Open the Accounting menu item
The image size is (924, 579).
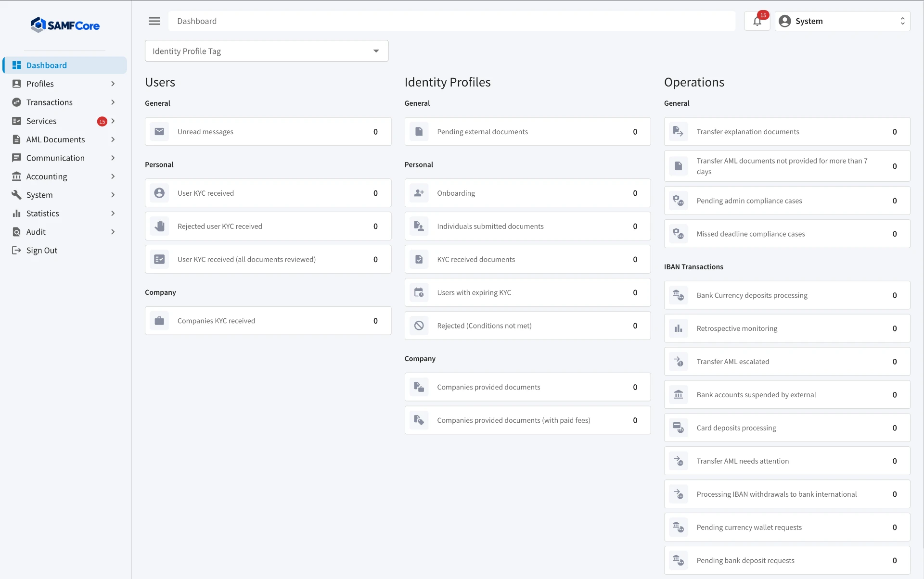(x=65, y=176)
